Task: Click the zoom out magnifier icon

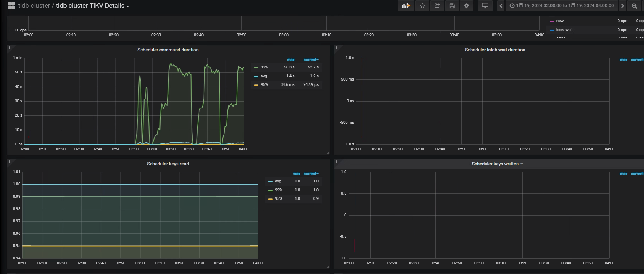Action: coord(634,6)
